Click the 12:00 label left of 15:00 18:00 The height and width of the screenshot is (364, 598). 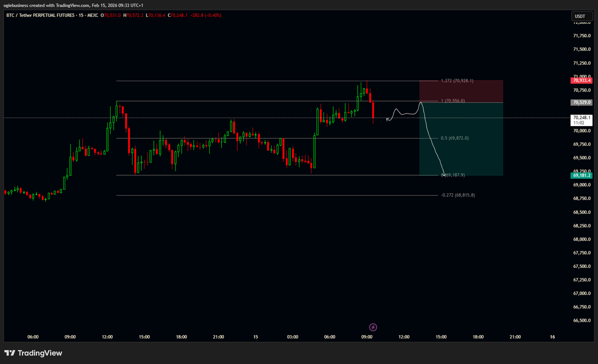coord(107,337)
